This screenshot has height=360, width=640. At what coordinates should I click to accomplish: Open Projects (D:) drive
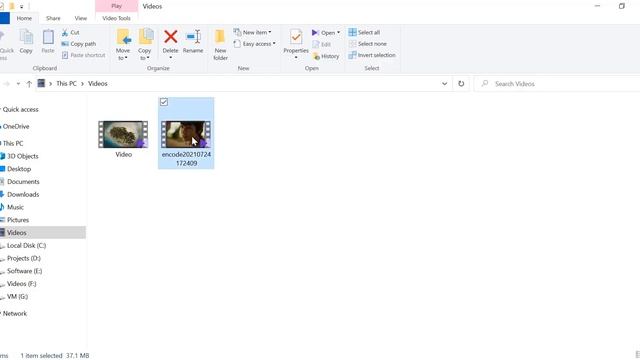24,258
